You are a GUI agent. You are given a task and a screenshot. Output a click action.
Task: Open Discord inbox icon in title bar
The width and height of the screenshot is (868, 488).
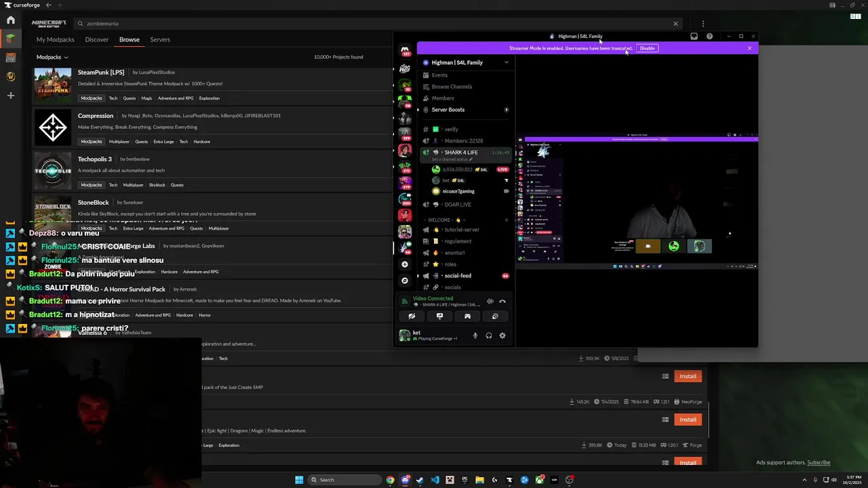[694, 37]
